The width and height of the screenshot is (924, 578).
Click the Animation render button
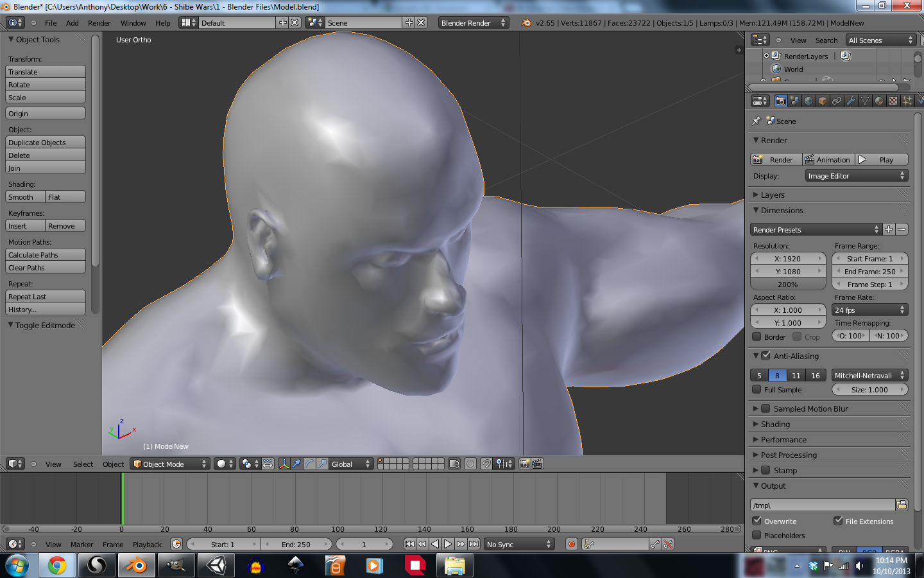click(x=829, y=159)
